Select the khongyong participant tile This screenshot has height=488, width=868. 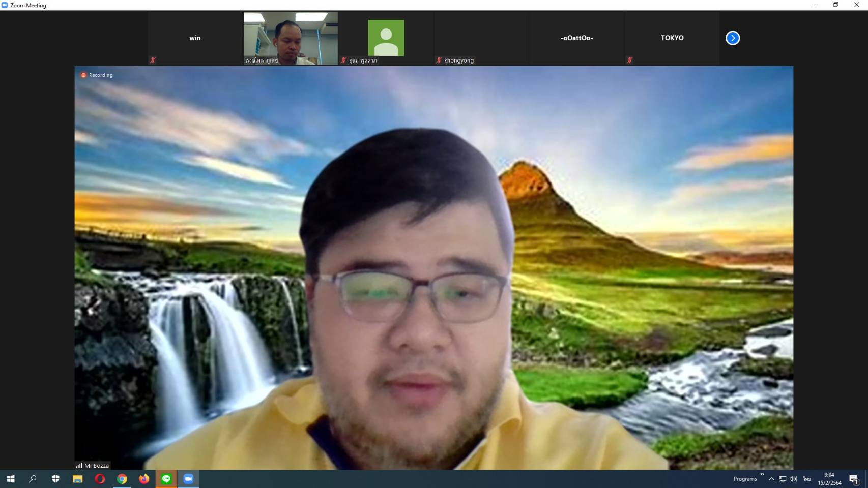tap(481, 38)
